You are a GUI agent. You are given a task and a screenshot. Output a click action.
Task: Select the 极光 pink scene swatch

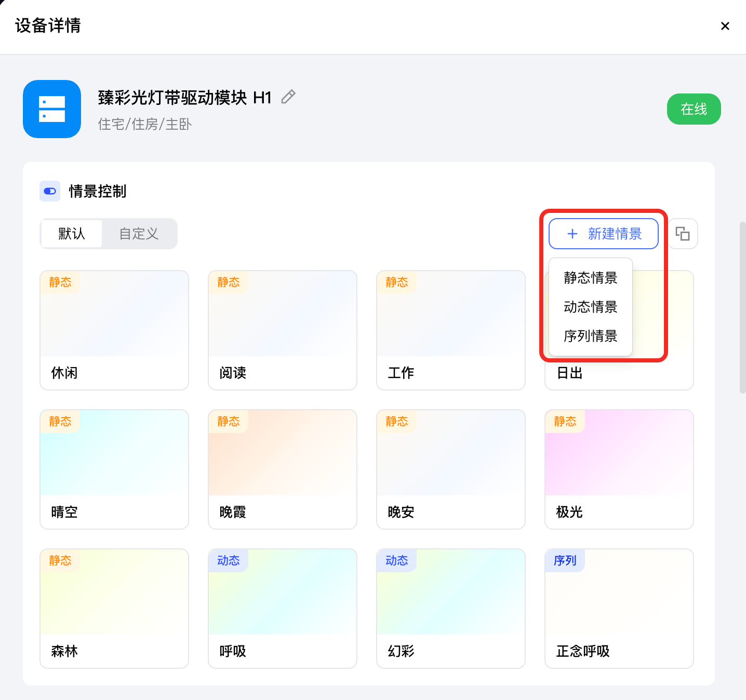[x=619, y=453]
